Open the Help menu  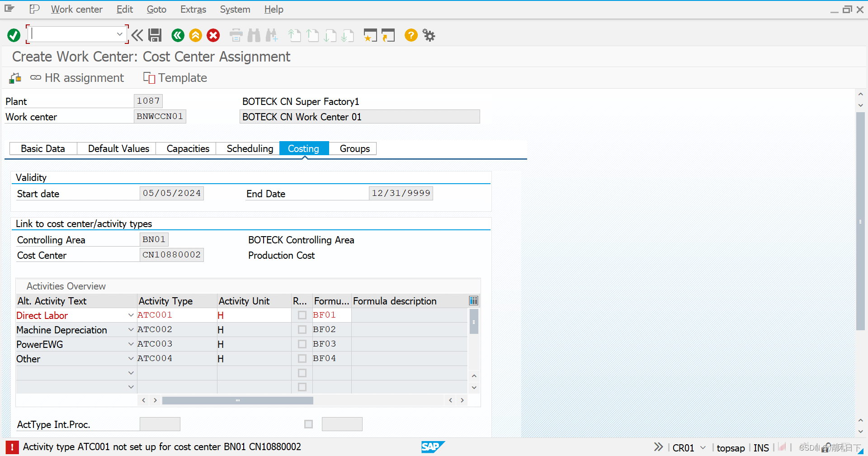tap(274, 9)
